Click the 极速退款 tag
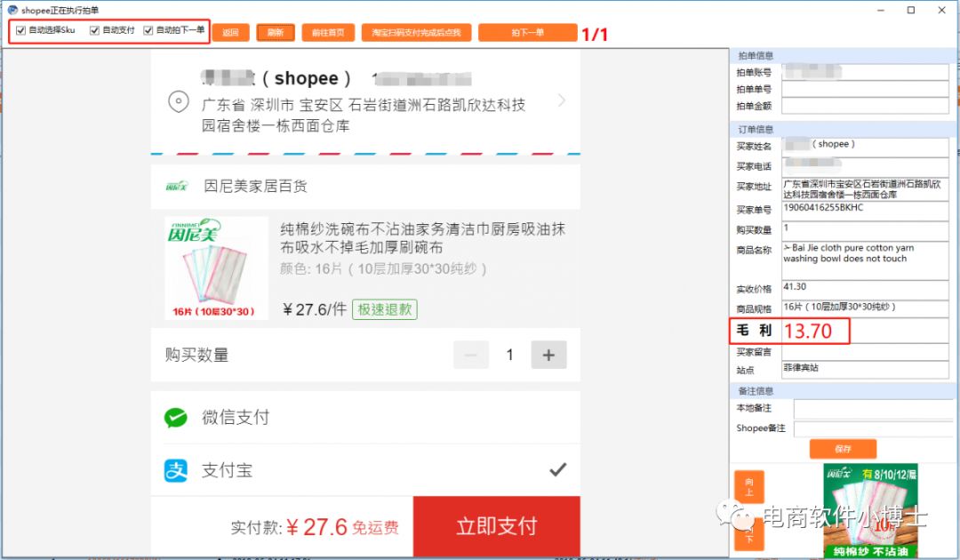The height and width of the screenshot is (560, 960). 385,309
